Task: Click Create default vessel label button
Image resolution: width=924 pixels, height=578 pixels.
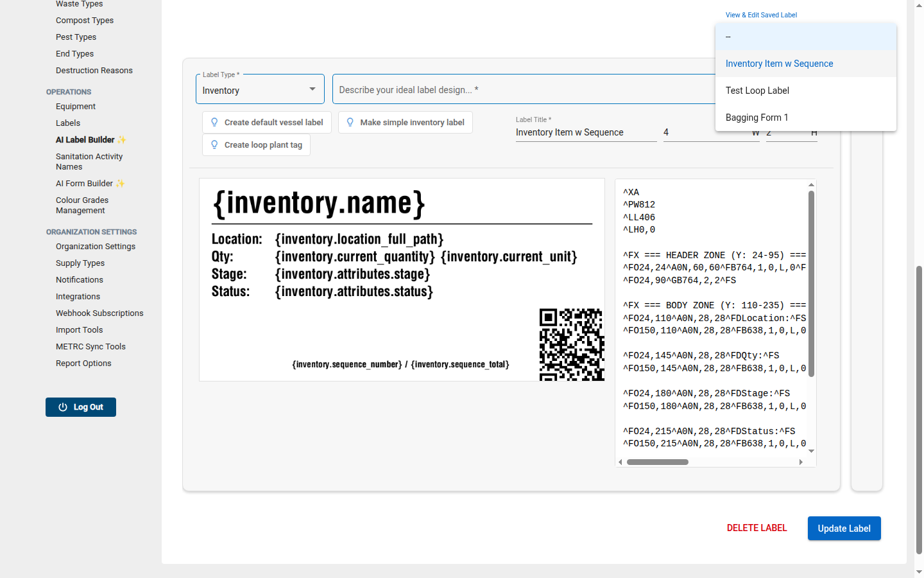Action: click(x=267, y=122)
